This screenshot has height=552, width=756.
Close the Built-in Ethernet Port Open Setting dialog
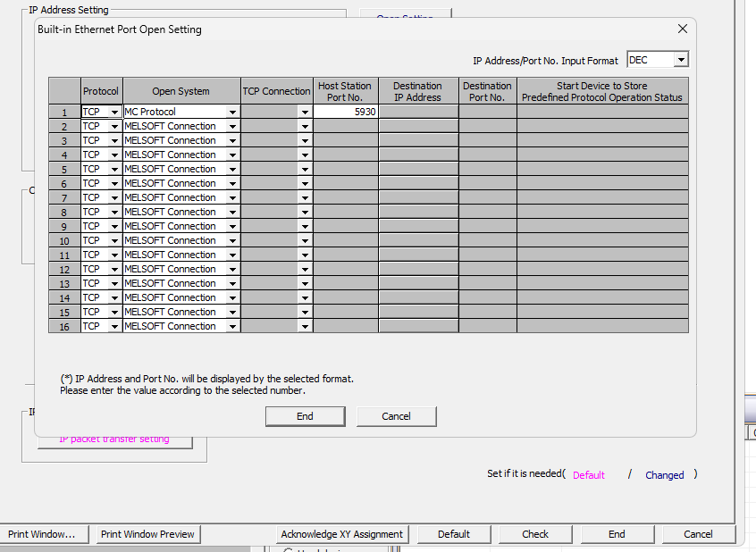tap(683, 29)
